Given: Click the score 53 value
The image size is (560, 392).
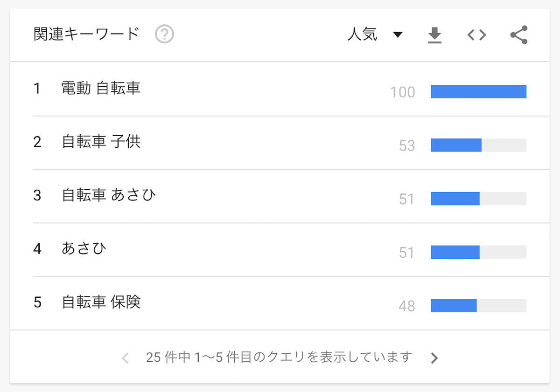Looking at the screenshot, I should (407, 145).
